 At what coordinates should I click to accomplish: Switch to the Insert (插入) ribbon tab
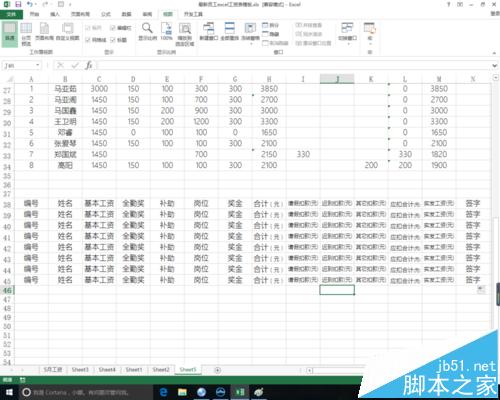(55, 14)
